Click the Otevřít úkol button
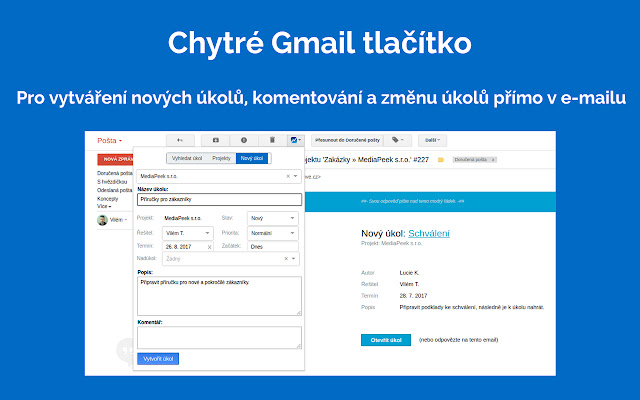 386,340
